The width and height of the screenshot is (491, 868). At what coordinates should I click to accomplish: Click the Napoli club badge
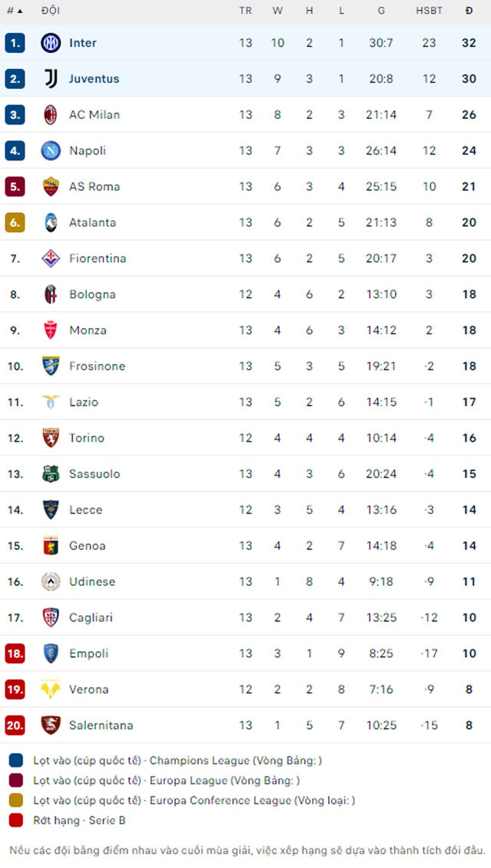click(51, 151)
